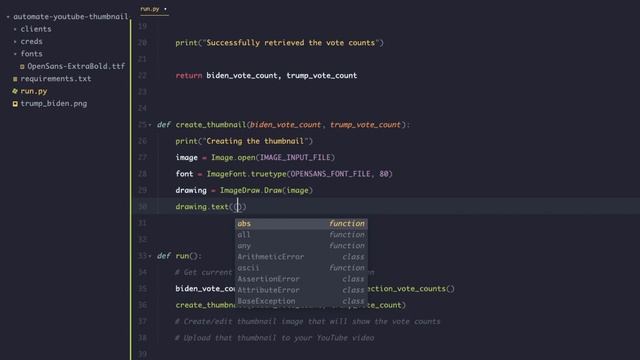This screenshot has height=360, width=640.
Task: Click the unsaved dot on run.py tab
Action: pyautogui.click(x=165, y=9)
